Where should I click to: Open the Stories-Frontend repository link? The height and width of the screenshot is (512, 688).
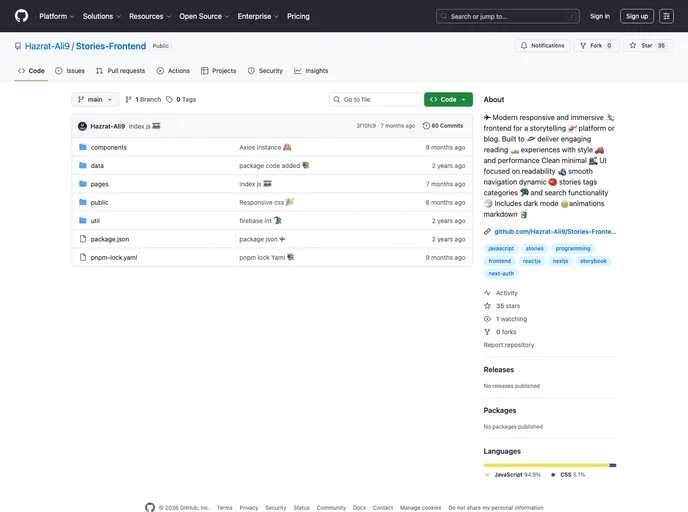click(111, 46)
